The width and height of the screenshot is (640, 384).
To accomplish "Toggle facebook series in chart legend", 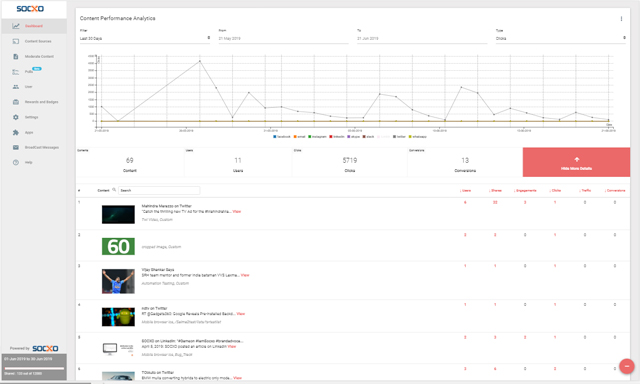I will click(282, 137).
